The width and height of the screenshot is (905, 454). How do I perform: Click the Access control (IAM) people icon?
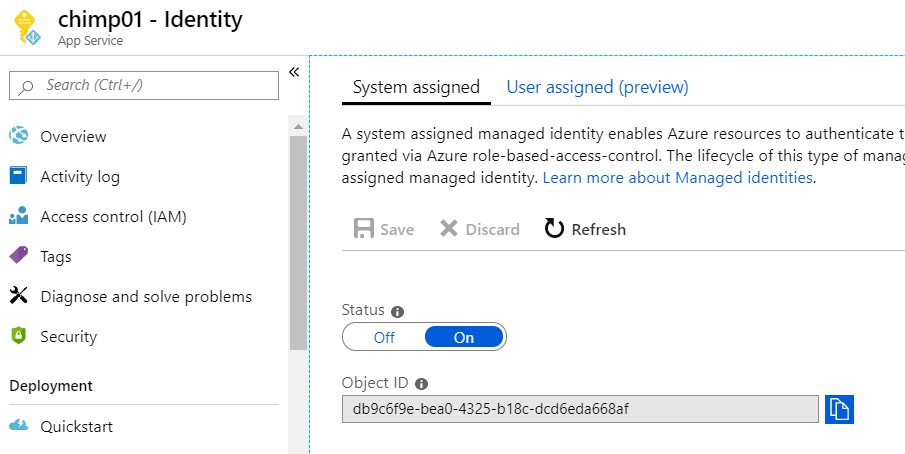point(19,216)
